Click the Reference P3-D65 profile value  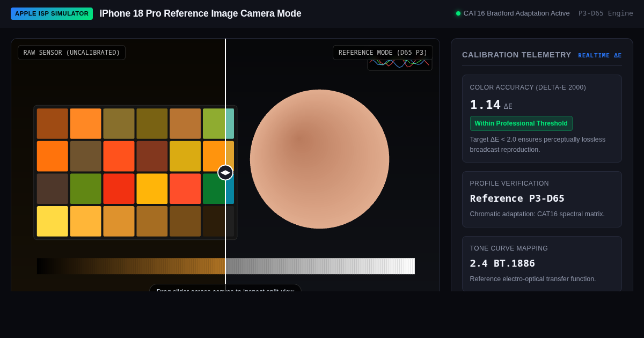[517, 198]
